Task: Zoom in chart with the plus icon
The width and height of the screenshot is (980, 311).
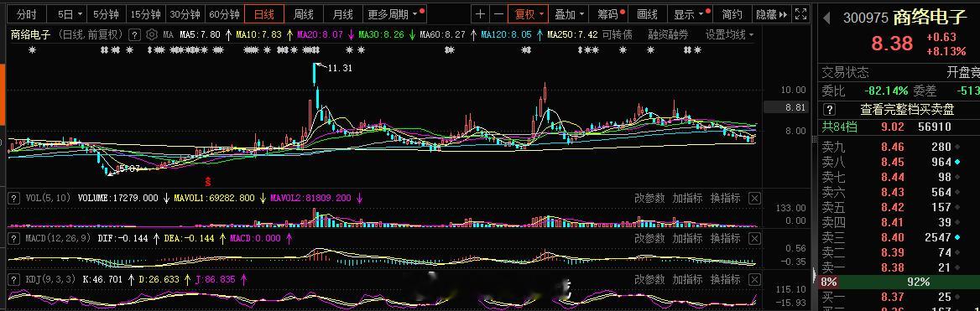Action: (x=480, y=13)
